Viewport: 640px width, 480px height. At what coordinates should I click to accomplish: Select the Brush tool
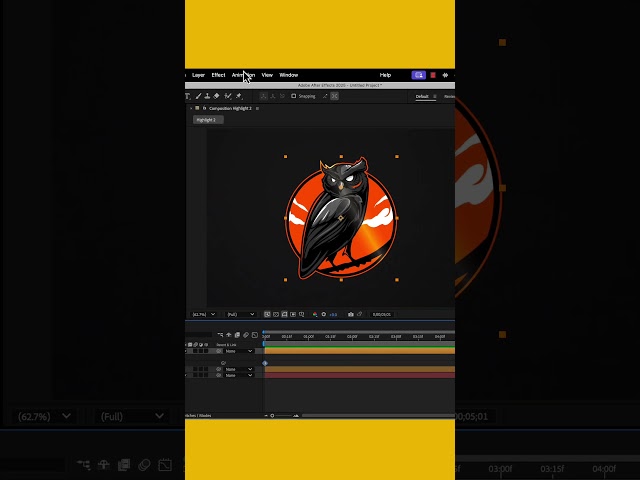(198, 96)
